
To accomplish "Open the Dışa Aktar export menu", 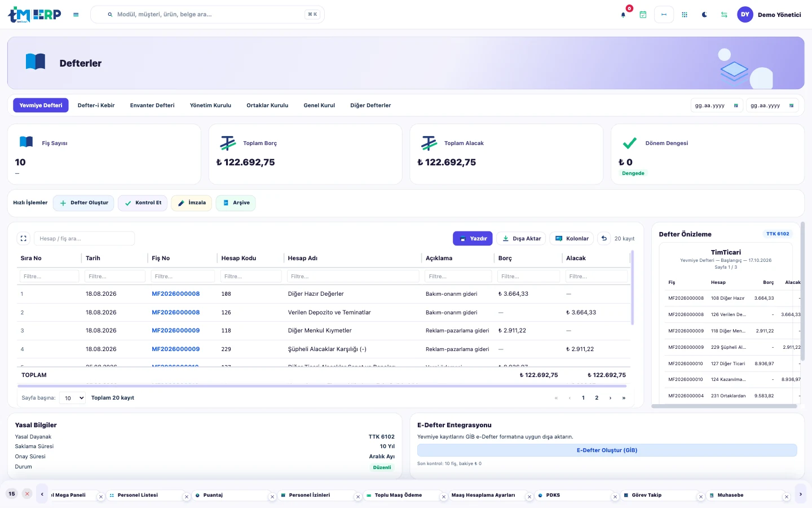I will tap(522, 239).
